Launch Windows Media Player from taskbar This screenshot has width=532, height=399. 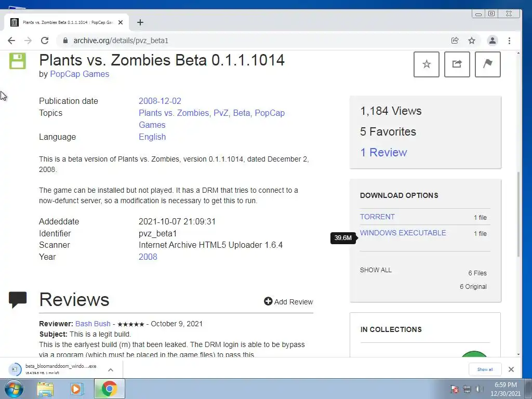coord(77,389)
